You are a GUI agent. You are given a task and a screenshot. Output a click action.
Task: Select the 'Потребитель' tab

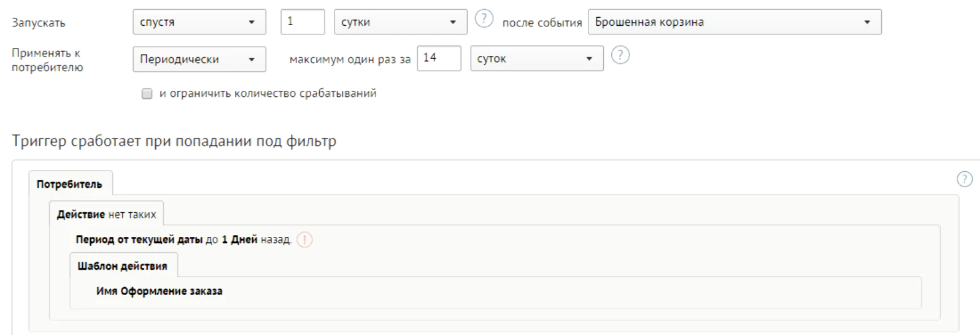(69, 184)
